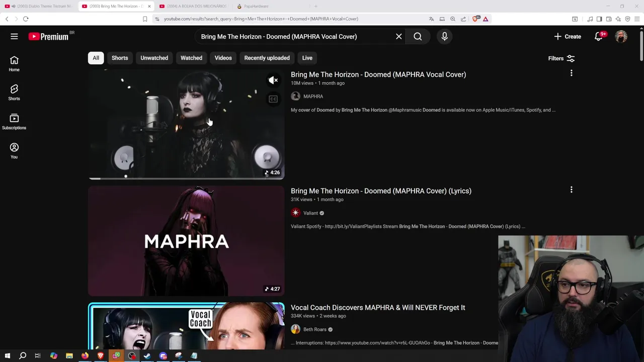This screenshot has height=362, width=644.
Task: Open the You page in the sidebar
Action: [14, 151]
